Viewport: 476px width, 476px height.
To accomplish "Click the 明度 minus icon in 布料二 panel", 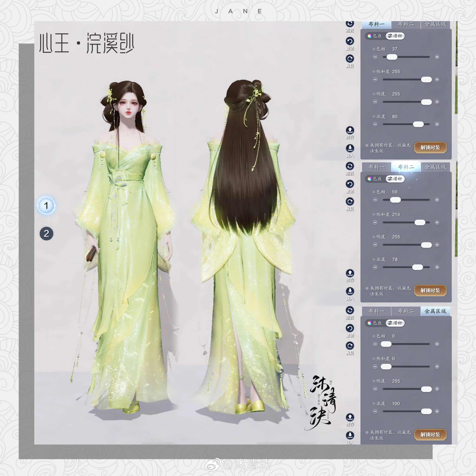I will coord(375,245).
